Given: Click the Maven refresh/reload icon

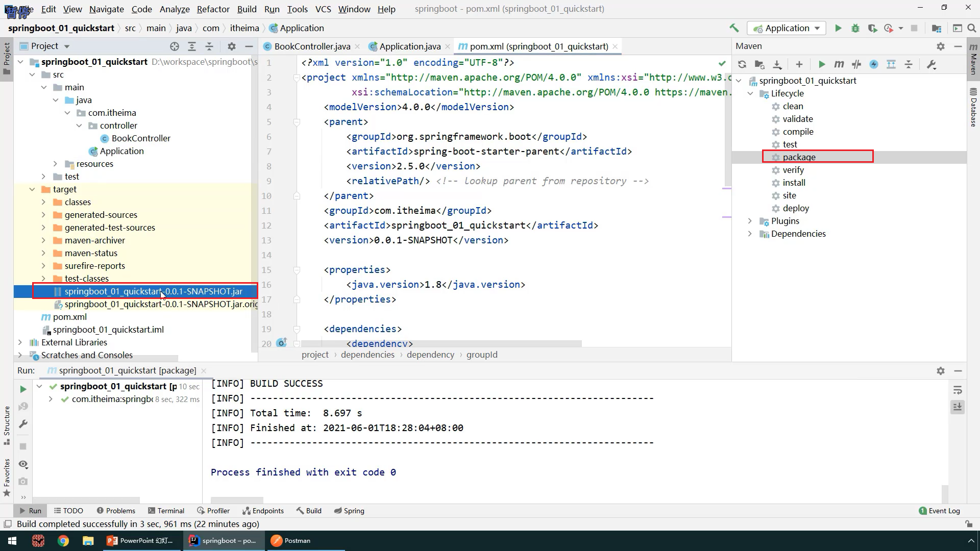Looking at the screenshot, I should [742, 64].
